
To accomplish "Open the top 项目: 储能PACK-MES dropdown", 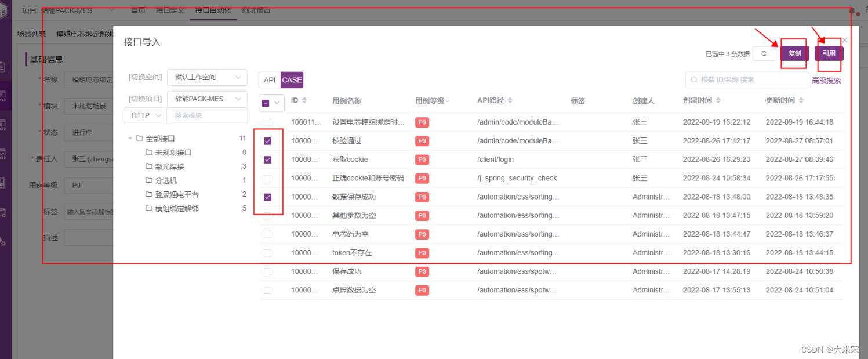I will tap(69, 10).
